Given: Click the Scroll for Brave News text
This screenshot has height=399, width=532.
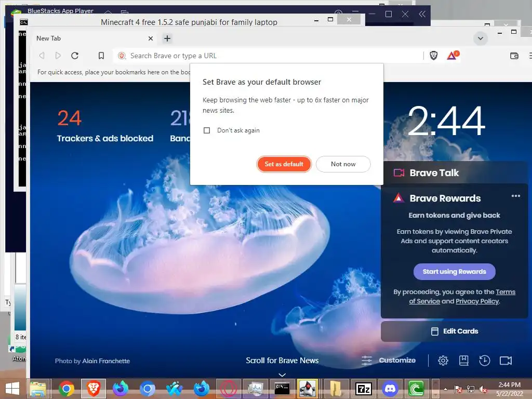Looking at the screenshot, I should (x=282, y=361).
